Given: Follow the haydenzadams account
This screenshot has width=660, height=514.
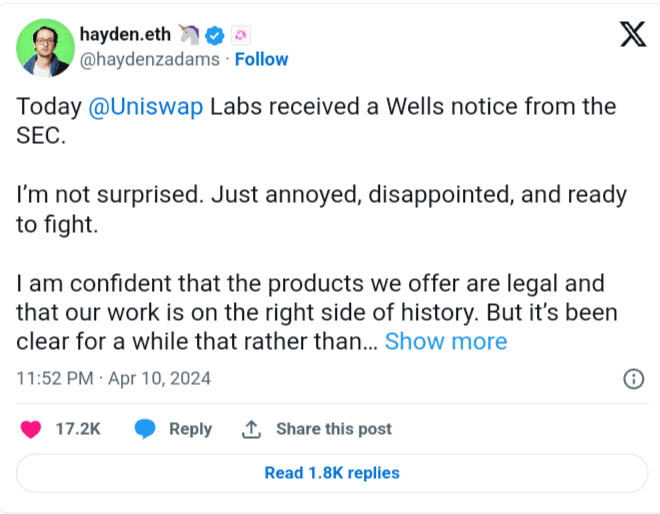Looking at the screenshot, I should [261, 59].
